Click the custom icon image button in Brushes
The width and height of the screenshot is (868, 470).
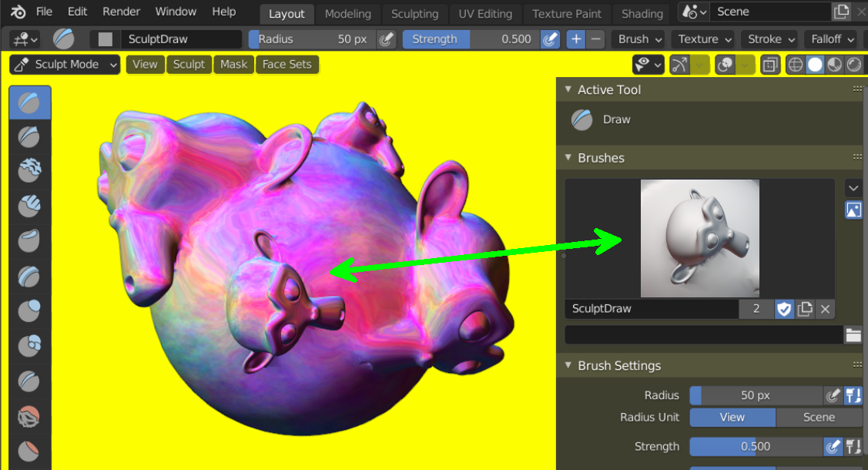pos(853,210)
